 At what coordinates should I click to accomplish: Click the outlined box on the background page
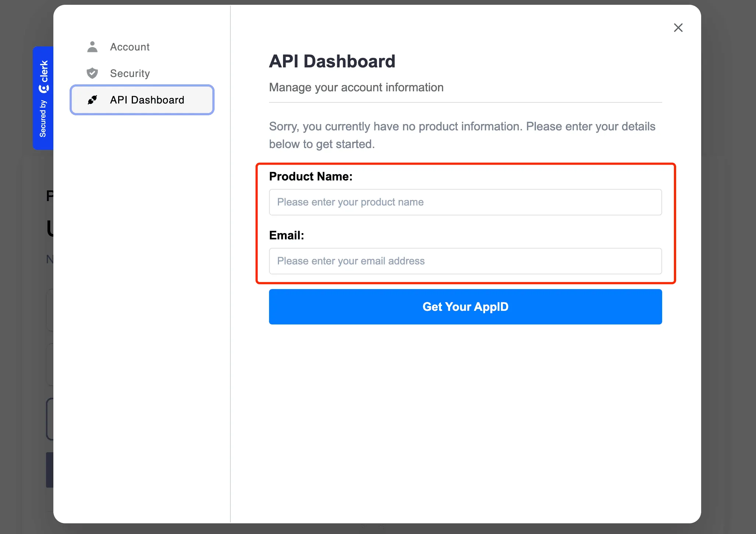(x=49, y=419)
